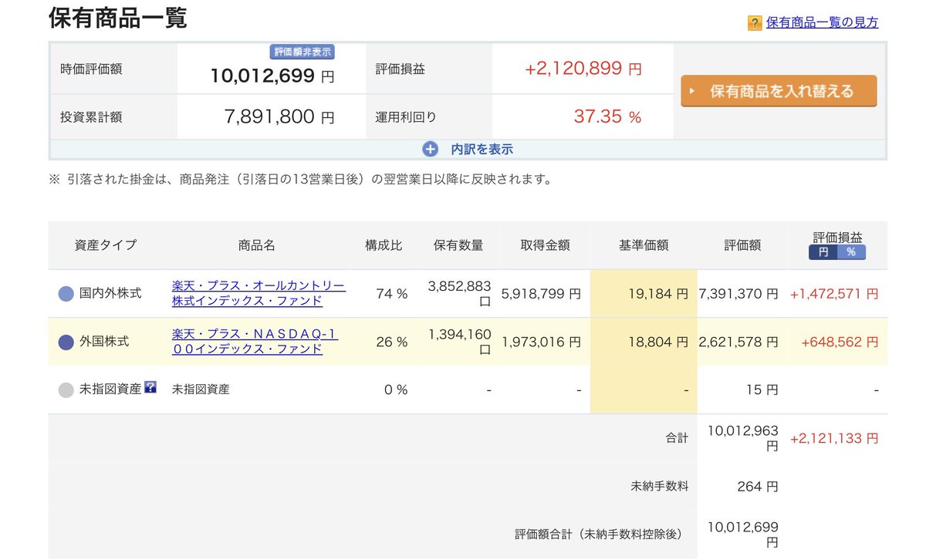This screenshot has width=926, height=560.
Task: Click the 19,184 円 base price cell
Action: [657, 294]
